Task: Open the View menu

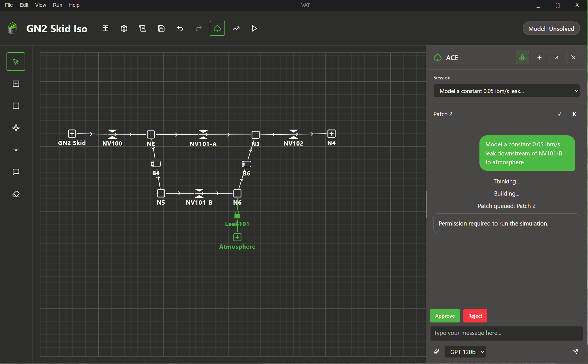Action: click(40, 5)
